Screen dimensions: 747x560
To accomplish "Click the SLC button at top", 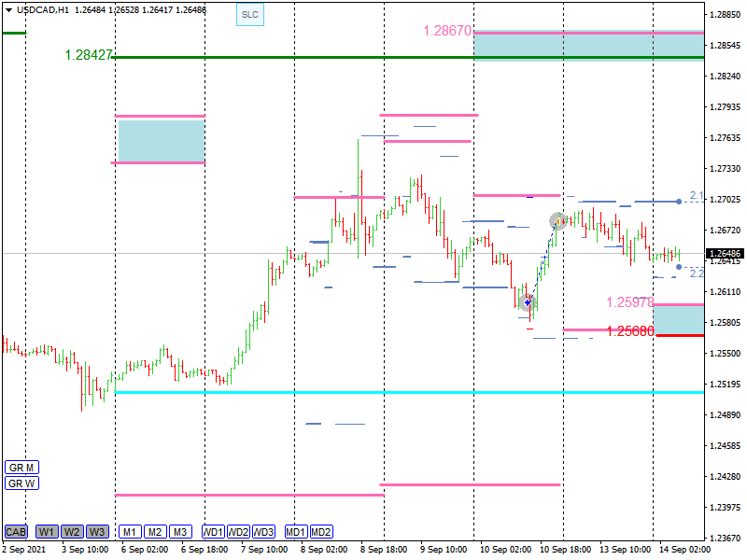I will click(249, 15).
